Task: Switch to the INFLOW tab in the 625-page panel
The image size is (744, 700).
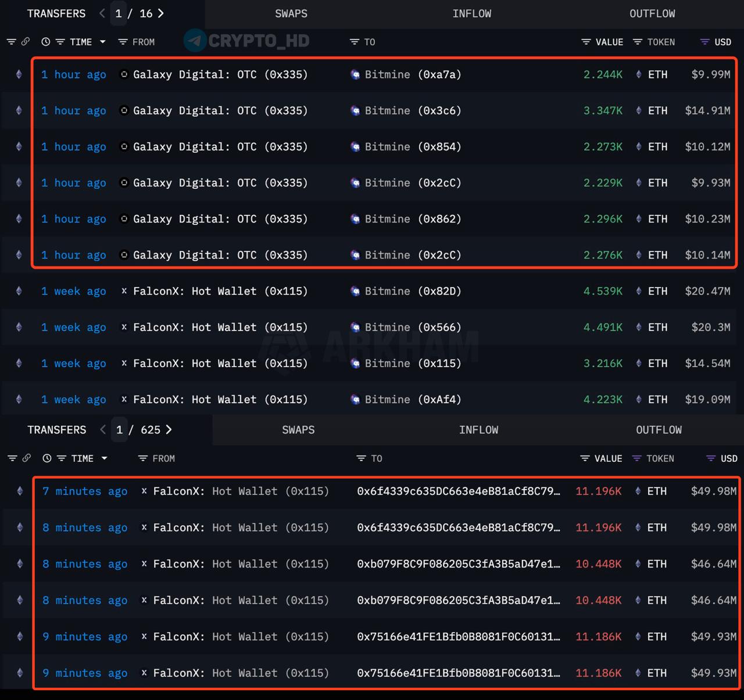Action: click(479, 430)
